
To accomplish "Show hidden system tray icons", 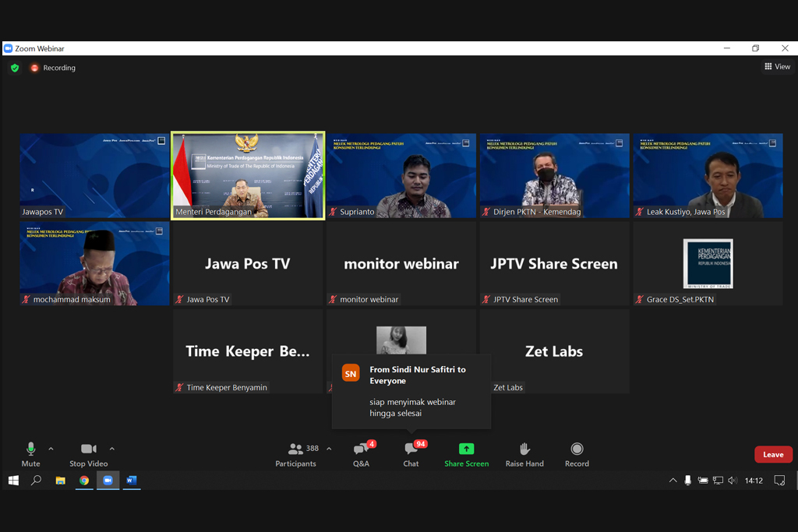I will point(673,480).
